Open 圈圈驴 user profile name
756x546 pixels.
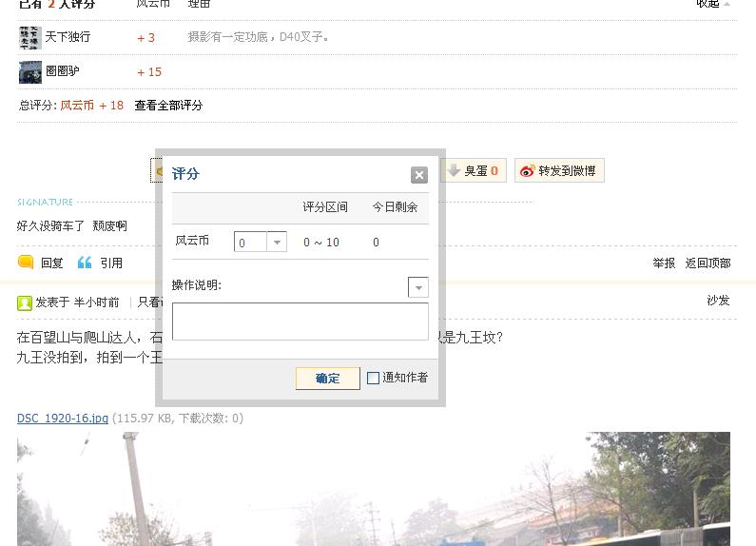click(62, 71)
